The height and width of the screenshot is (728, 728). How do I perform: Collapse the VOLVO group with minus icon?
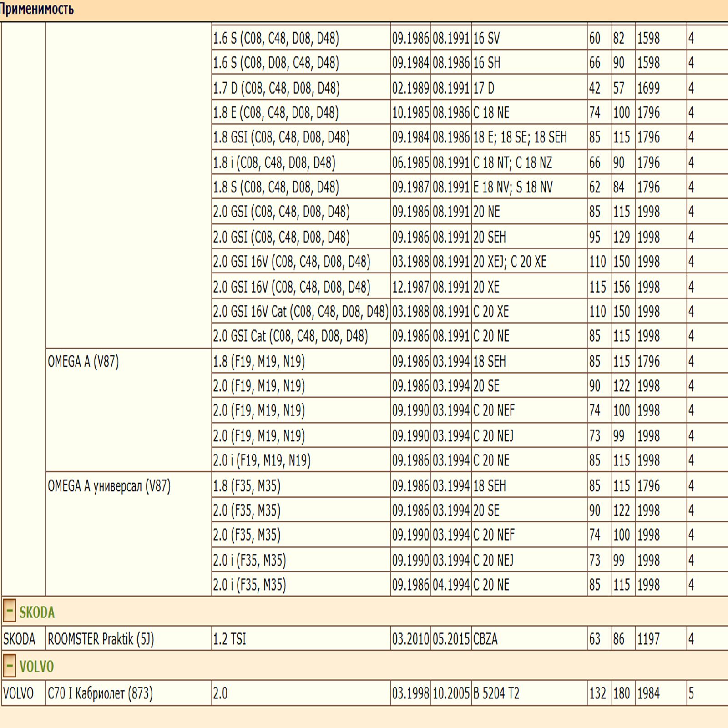point(9,666)
